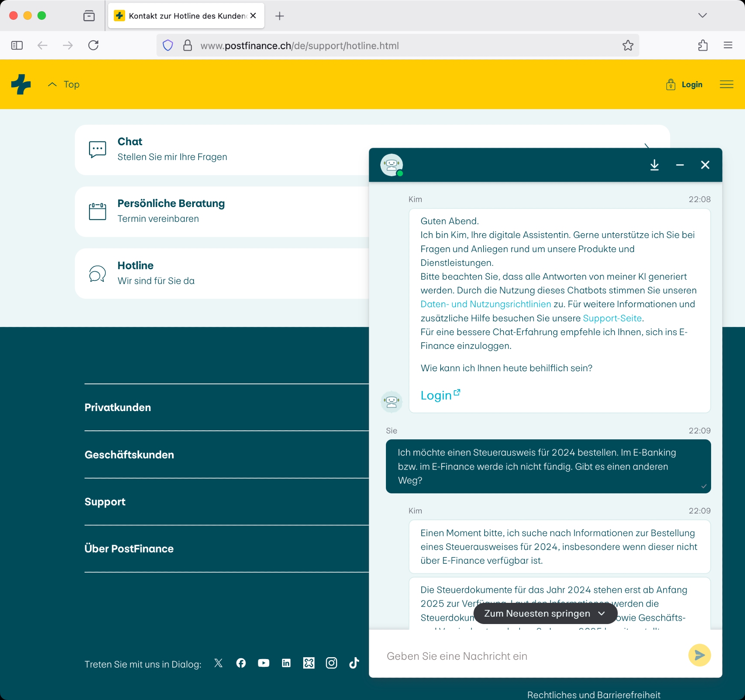Screen dimensions: 745x700
Task: Send the chat message
Action: pyautogui.click(x=699, y=655)
